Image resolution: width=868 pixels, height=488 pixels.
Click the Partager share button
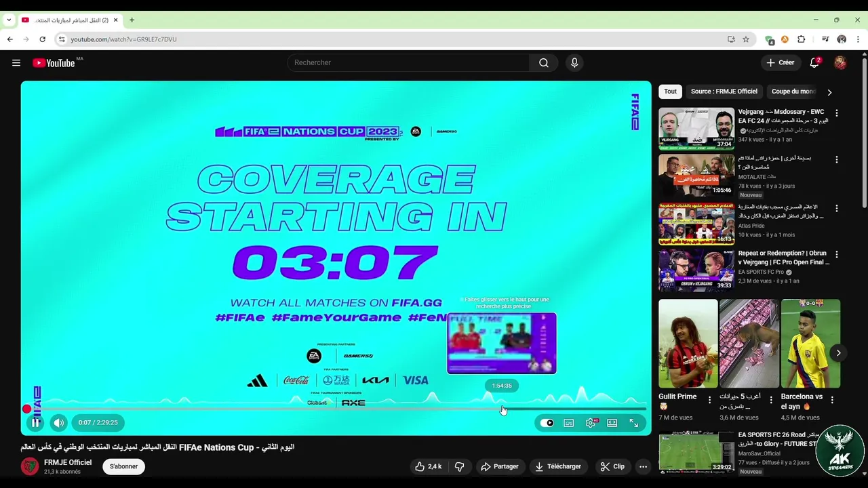tap(499, 466)
